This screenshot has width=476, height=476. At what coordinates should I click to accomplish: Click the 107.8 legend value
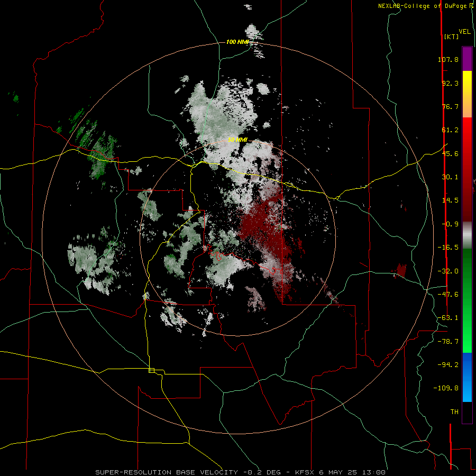(x=448, y=59)
